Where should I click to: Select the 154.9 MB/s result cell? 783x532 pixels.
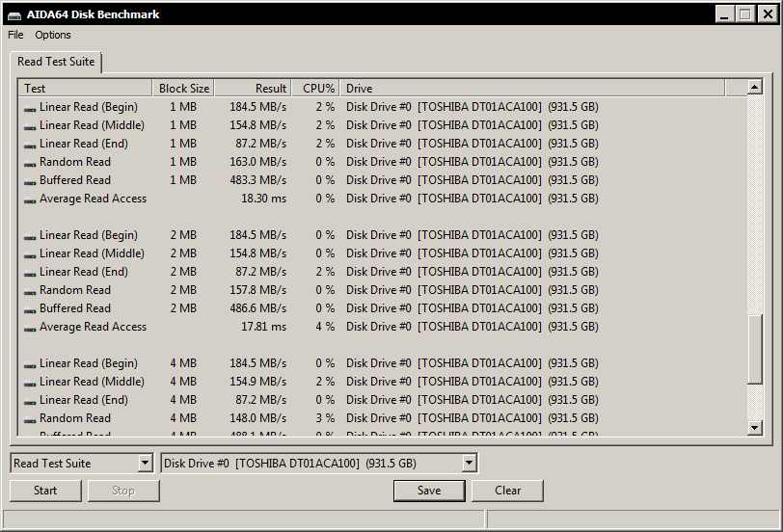[x=257, y=382]
